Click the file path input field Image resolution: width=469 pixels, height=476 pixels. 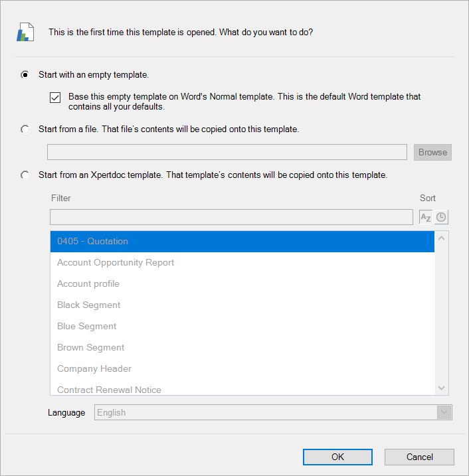click(x=227, y=152)
